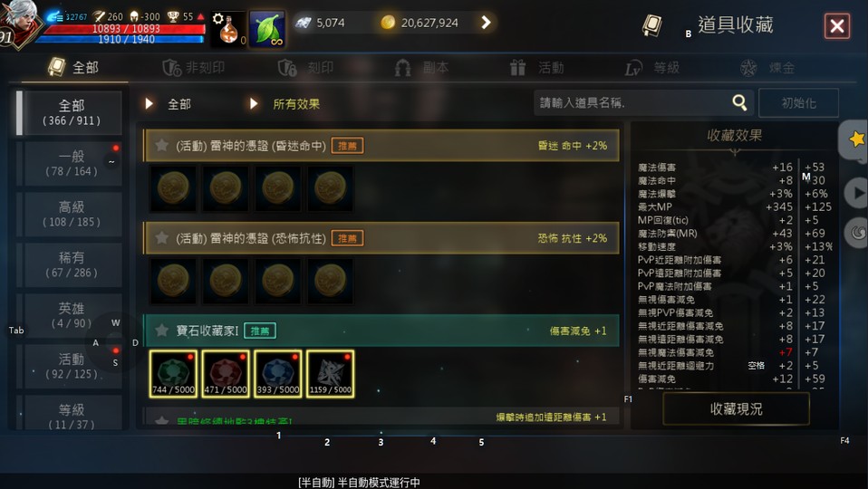Click the search magnifier icon
Image resolution: width=868 pixels, height=489 pixels.
[x=739, y=102]
